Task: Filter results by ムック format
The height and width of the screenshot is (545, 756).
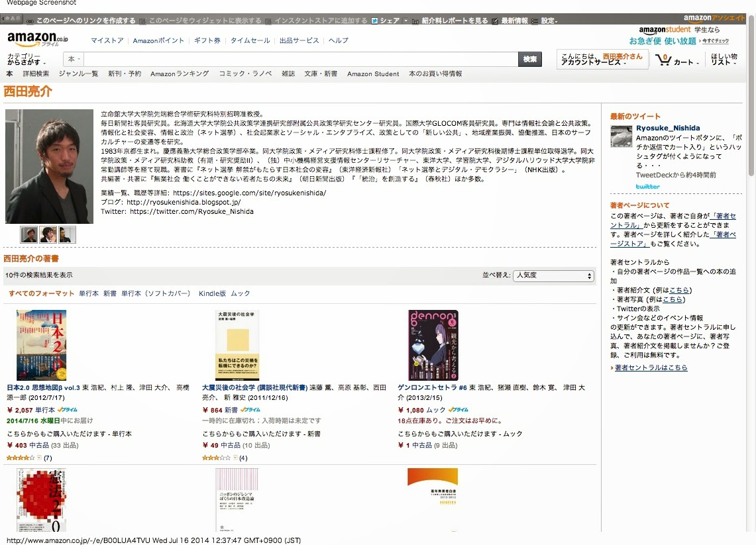Action: coord(240,293)
